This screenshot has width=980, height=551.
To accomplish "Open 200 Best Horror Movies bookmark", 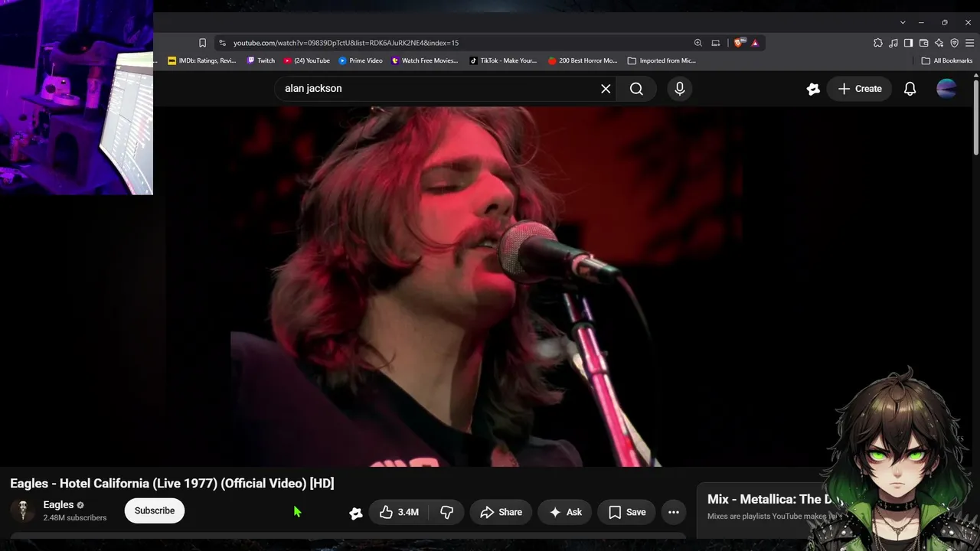I will click(583, 60).
